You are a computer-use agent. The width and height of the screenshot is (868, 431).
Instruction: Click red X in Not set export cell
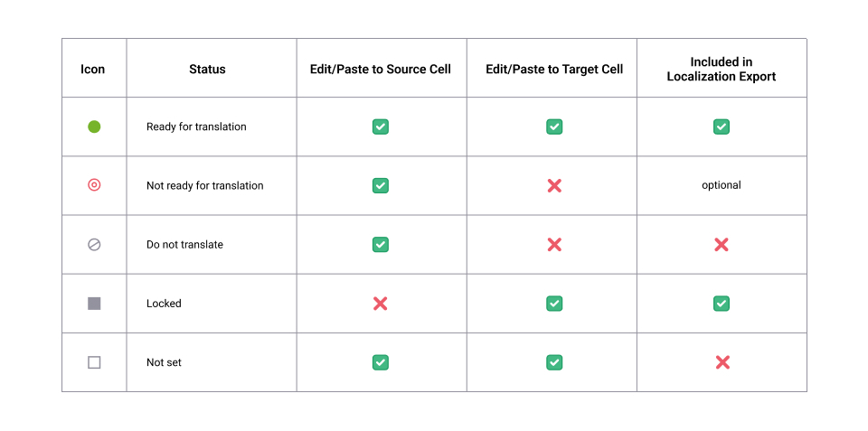pos(722,362)
